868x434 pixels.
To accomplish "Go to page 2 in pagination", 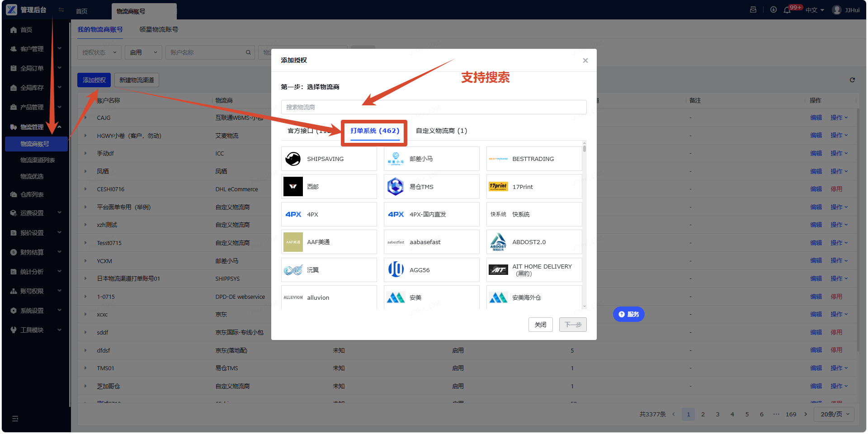I will [703, 414].
